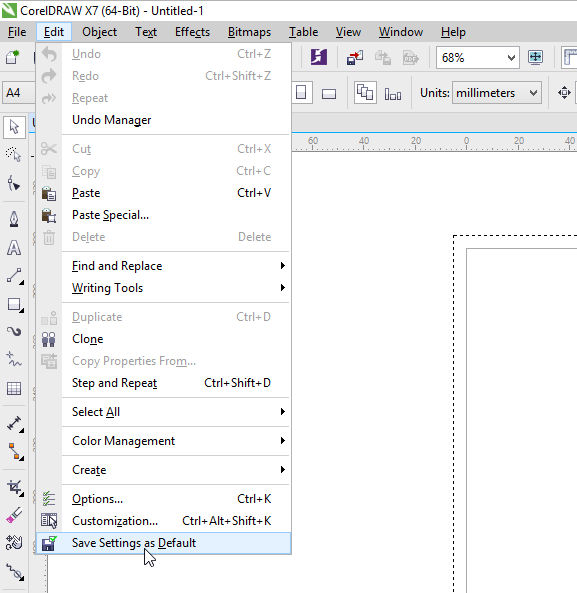Select the Pen tool in toolbox
577x593 pixels.
click(14, 219)
